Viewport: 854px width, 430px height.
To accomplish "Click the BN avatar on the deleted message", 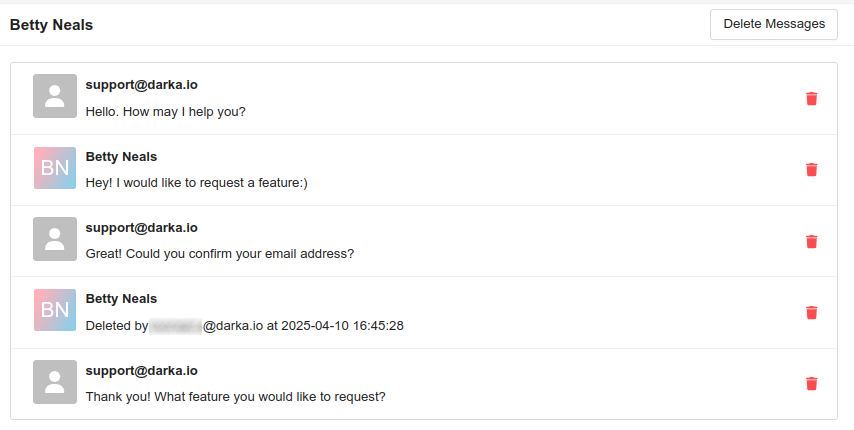I will tap(55, 310).
